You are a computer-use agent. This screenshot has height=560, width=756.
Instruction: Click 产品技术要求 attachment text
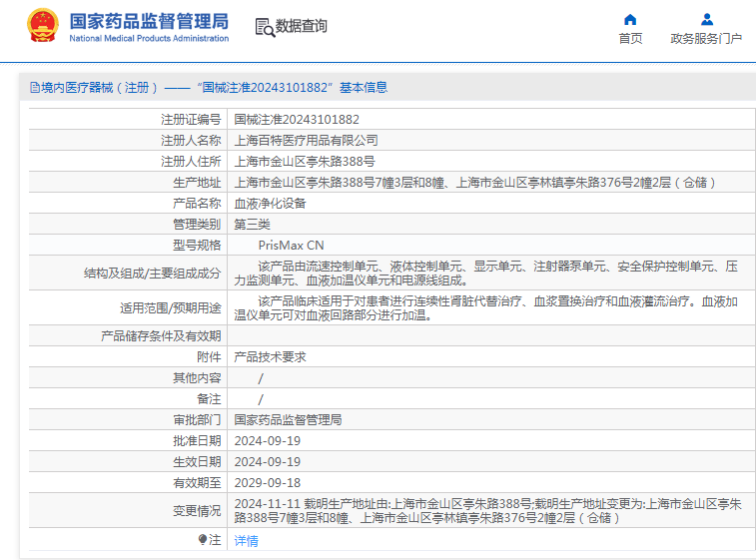point(270,356)
